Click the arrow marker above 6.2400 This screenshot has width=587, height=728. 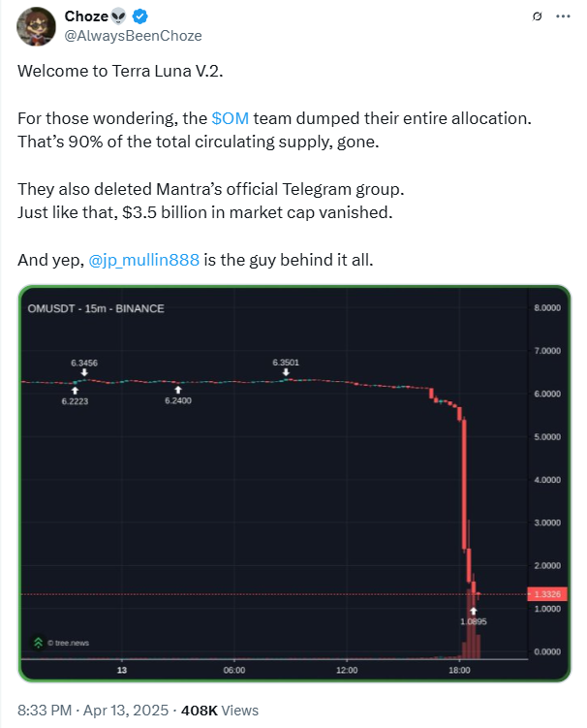(178, 390)
